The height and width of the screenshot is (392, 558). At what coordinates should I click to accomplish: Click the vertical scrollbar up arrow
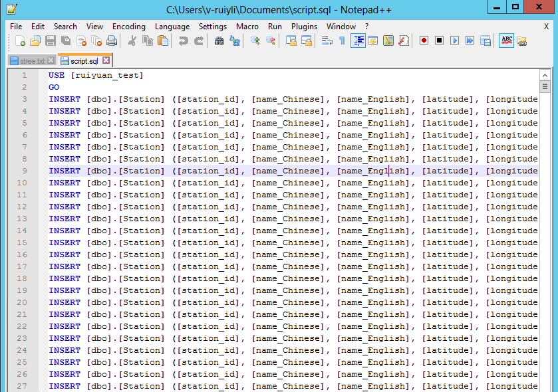pyautogui.click(x=545, y=74)
